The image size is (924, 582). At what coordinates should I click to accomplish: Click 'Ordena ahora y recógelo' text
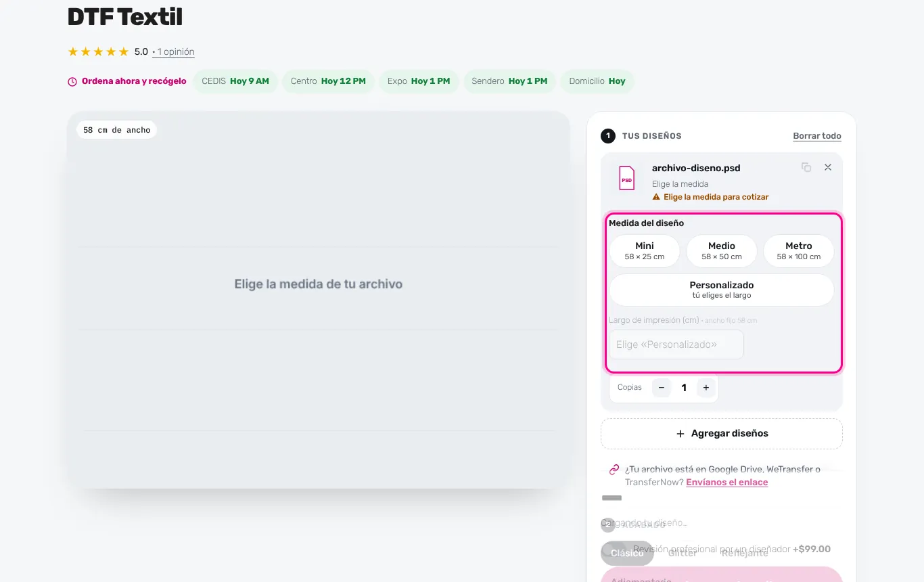tap(134, 81)
